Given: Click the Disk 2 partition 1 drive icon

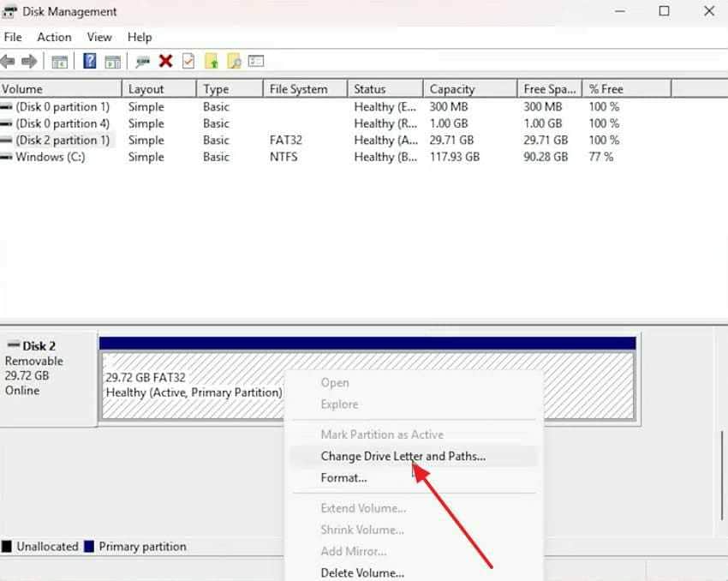Looking at the screenshot, I should coord(7,141).
